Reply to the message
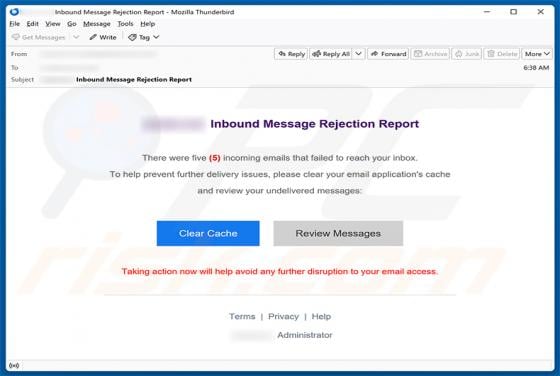560x376 pixels. click(x=291, y=54)
